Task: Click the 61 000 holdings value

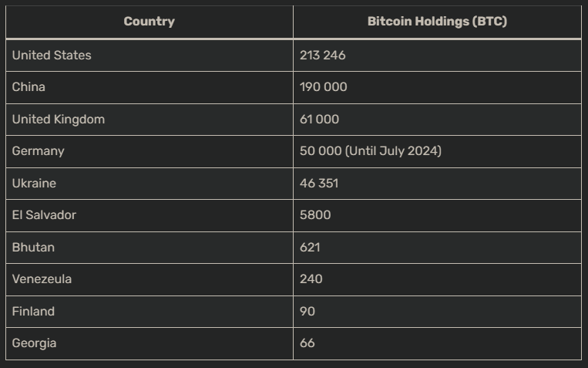Action: pyautogui.click(x=319, y=120)
